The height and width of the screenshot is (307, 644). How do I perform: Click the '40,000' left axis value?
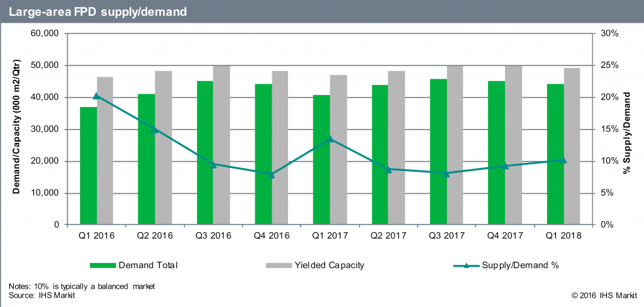(x=45, y=98)
